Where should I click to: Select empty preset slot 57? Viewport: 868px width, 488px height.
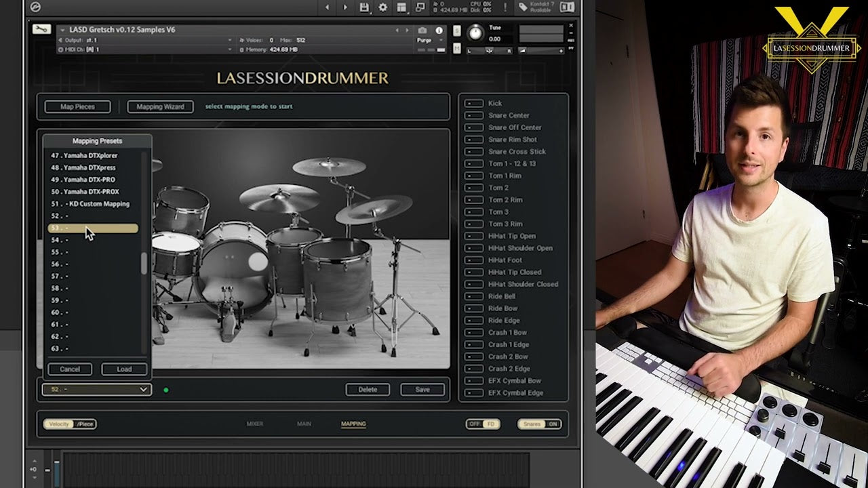[x=94, y=277]
